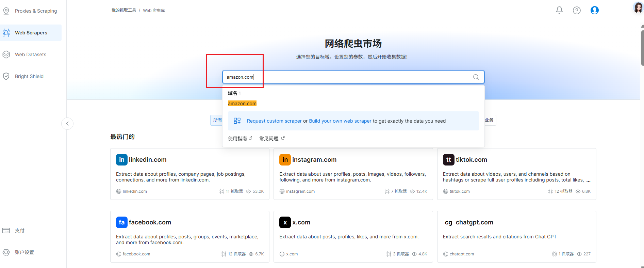The image size is (644, 268).
Task: Select the Web Scrapers spider icon
Action: tap(6, 33)
